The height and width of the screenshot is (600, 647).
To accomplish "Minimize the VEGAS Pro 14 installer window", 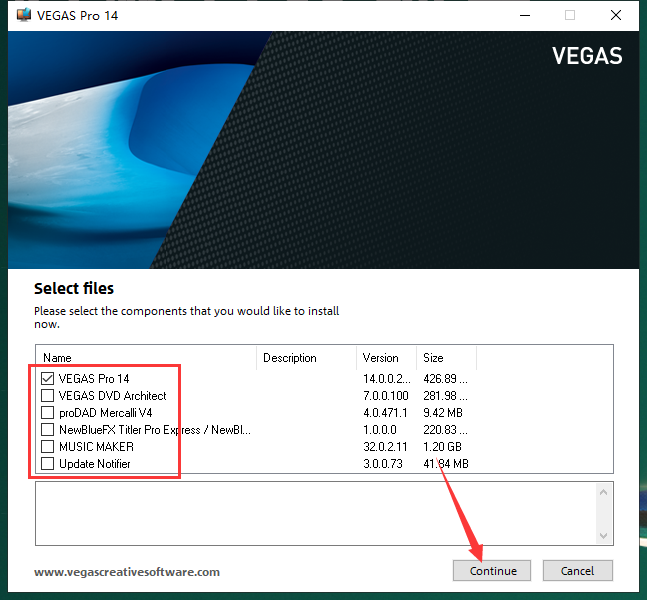I will point(525,15).
